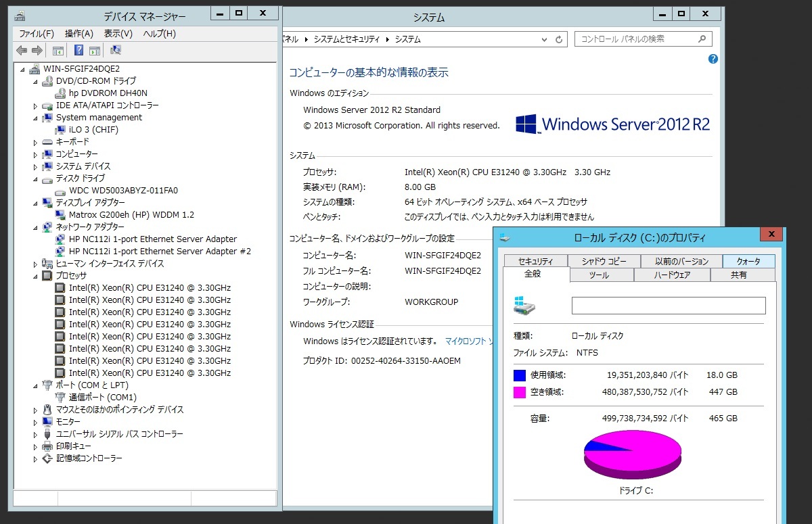This screenshot has width=812, height=524.
Task: Click the mouse and pointing devices icon
Action: click(47, 409)
